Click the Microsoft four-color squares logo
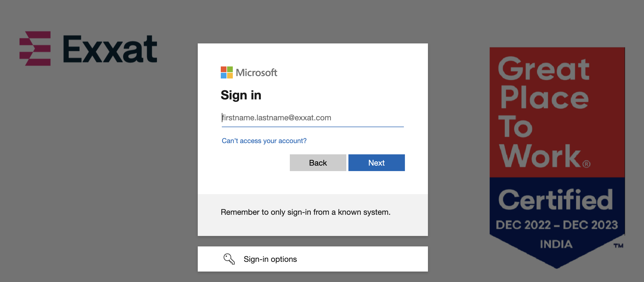644x282 pixels. click(227, 72)
